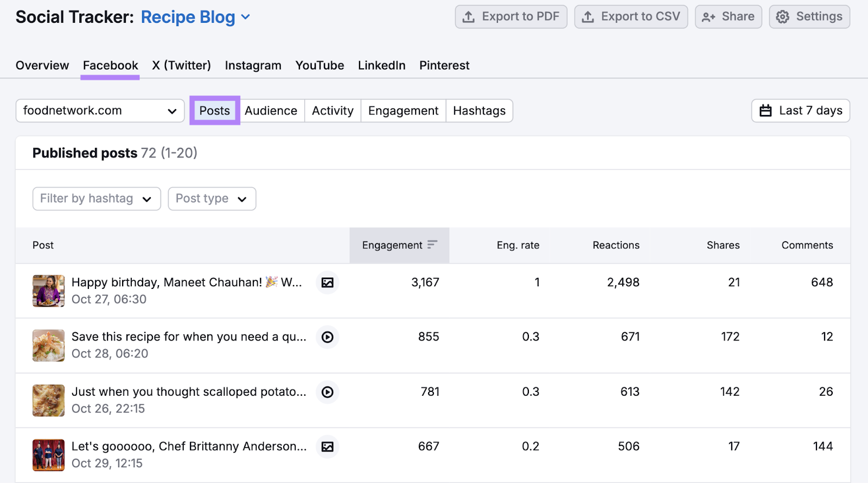Viewport: 868px width, 483px height.
Task: Sort by the Reactions column header
Action: pos(616,245)
